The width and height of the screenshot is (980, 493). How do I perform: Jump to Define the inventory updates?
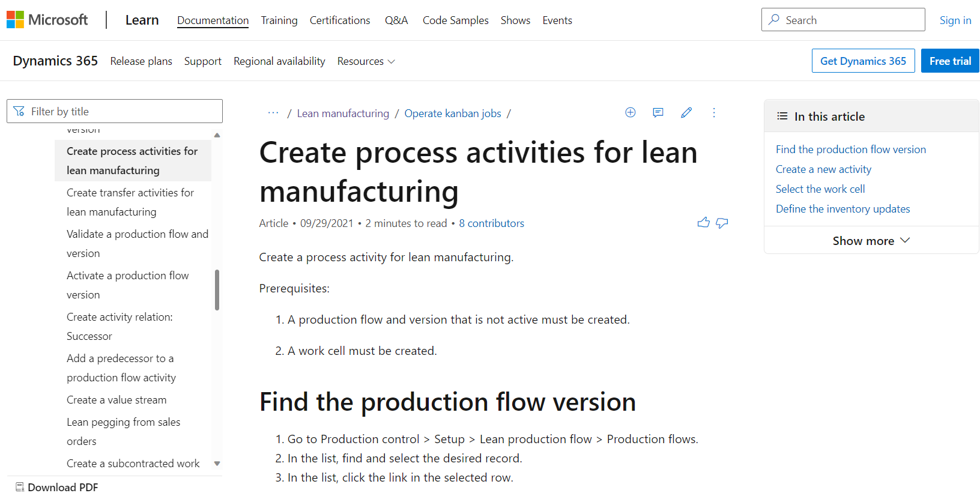(843, 209)
